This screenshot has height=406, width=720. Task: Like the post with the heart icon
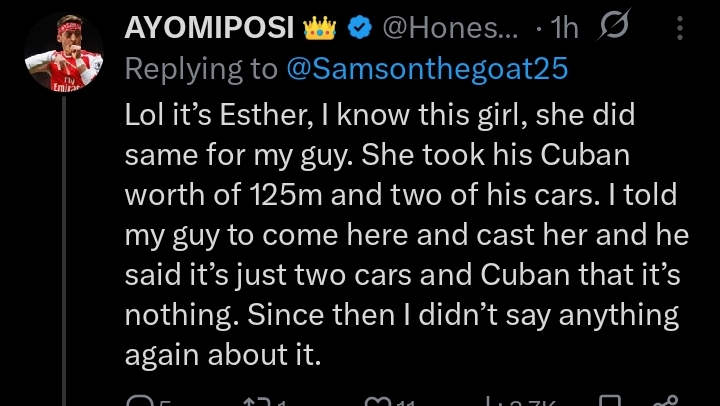(378, 401)
